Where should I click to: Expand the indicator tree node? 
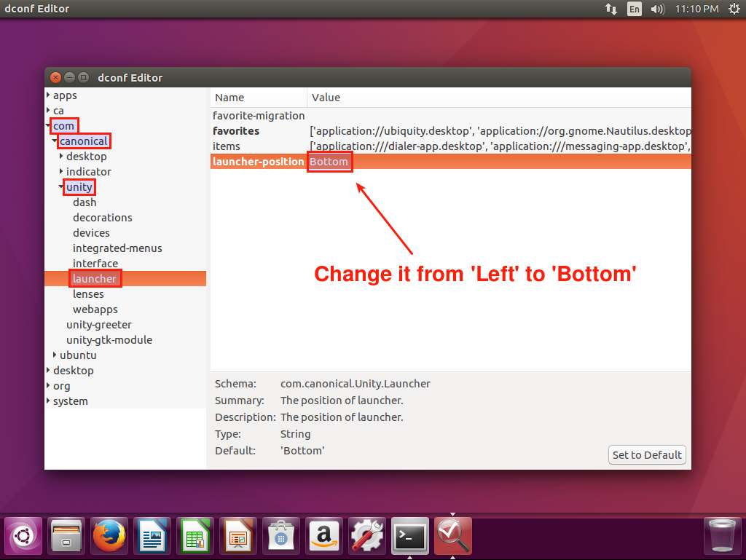click(x=61, y=171)
